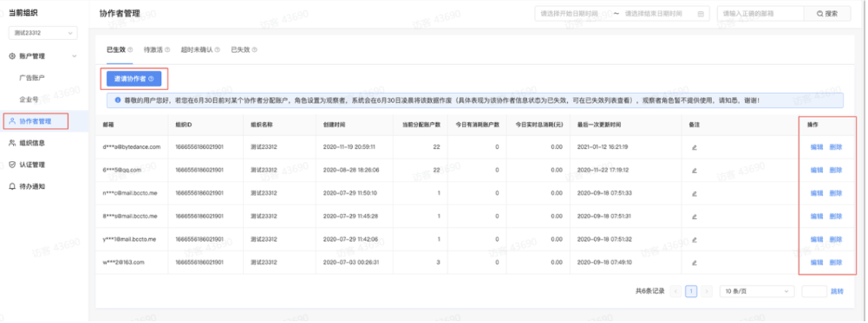868x323 pixels.
Task: Click update time 2021-01-12 16:21:19
Action: pyautogui.click(x=604, y=147)
